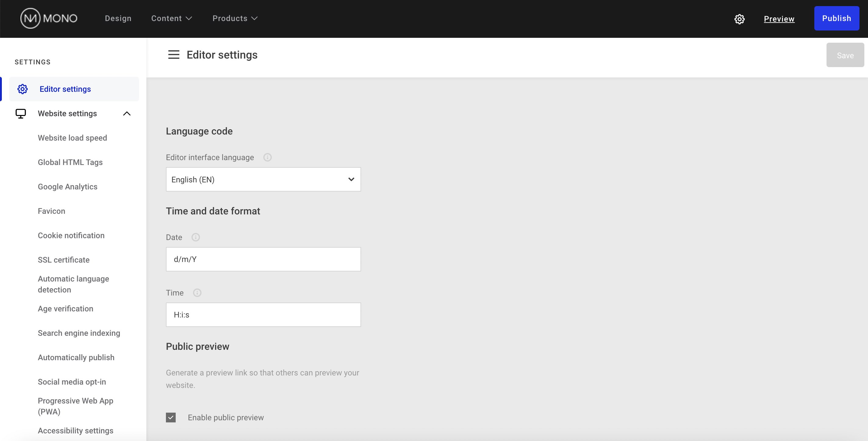This screenshot has height=441, width=868.
Task: Click the Mono logo
Action: coord(49,19)
